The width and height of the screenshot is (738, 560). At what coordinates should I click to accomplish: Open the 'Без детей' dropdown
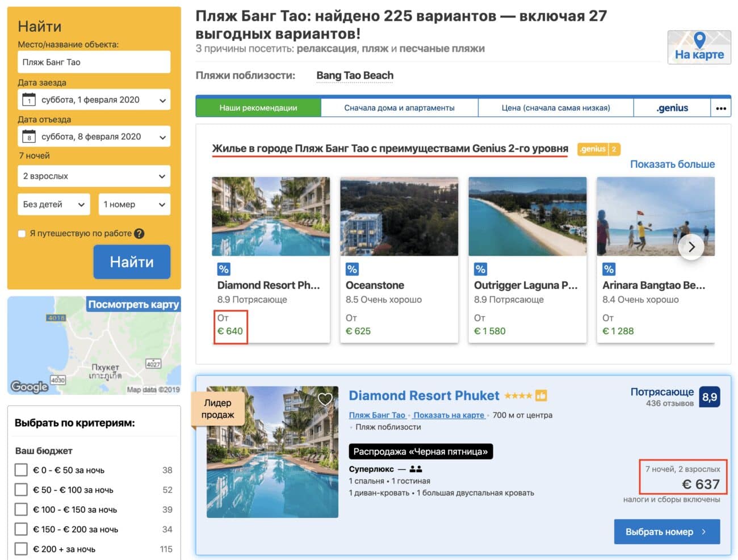[53, 204]
